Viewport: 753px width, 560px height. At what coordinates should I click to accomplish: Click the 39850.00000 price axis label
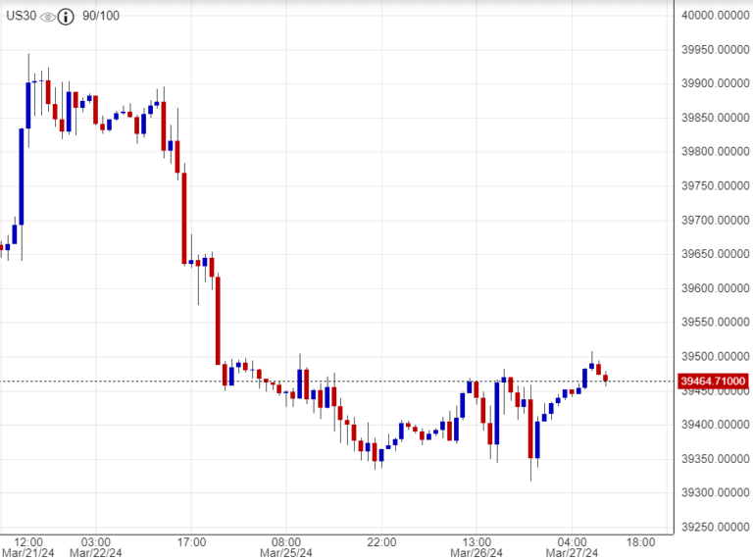click(715, 118)
